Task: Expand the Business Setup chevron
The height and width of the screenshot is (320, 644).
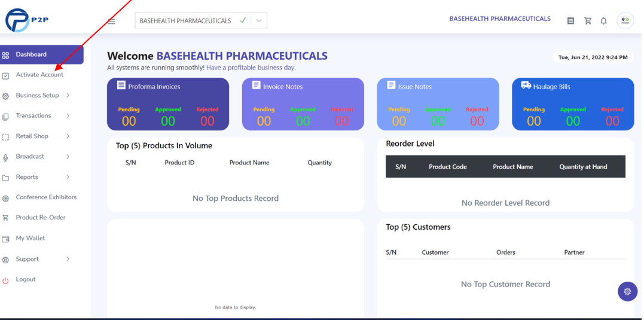Action: 68,95
